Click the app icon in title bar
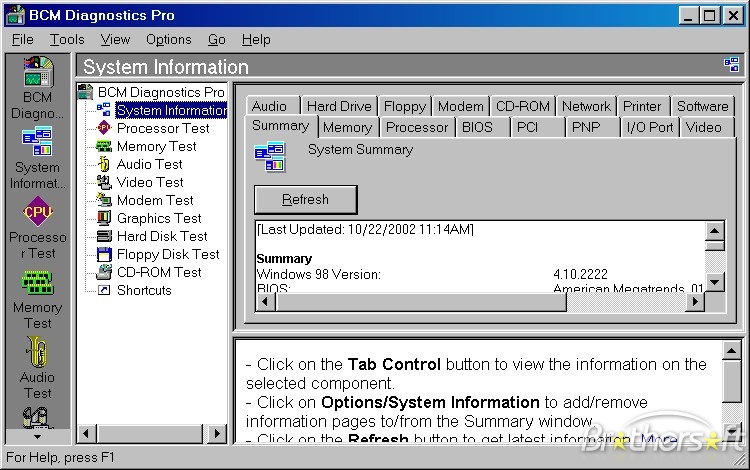 (15, 15)
